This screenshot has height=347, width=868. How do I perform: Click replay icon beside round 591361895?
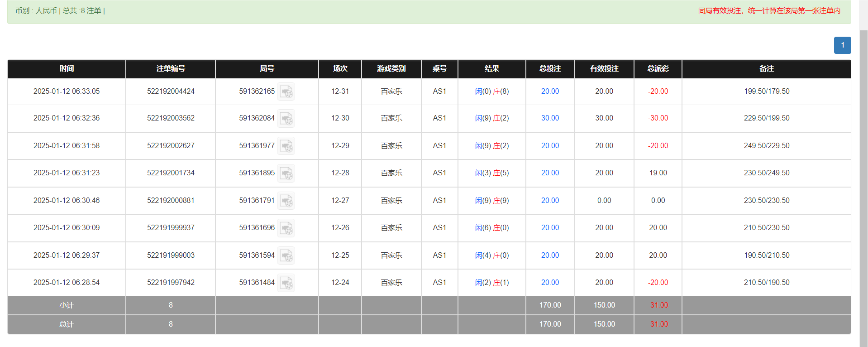point(286,173)
